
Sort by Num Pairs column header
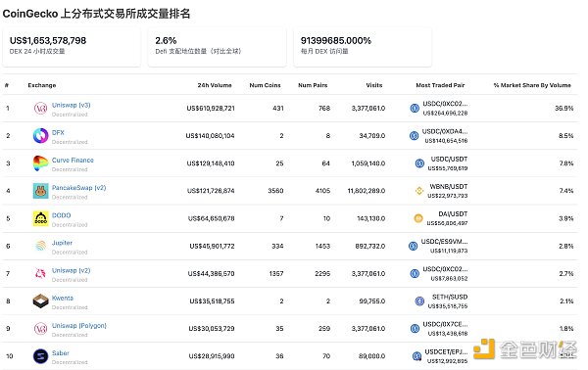click(313, 85)
